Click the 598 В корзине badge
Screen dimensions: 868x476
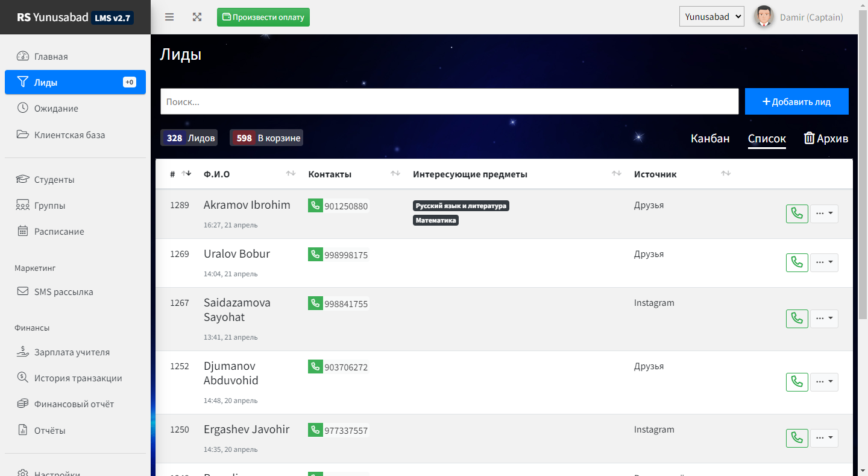coord(266,138)
